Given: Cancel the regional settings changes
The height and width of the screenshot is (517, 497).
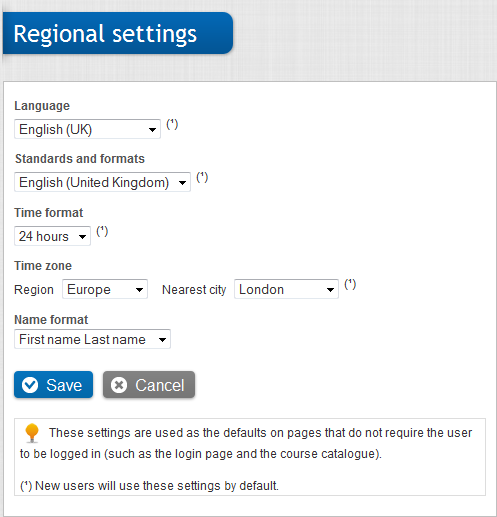Looking at the screenshot, I should tap(149, 385).
